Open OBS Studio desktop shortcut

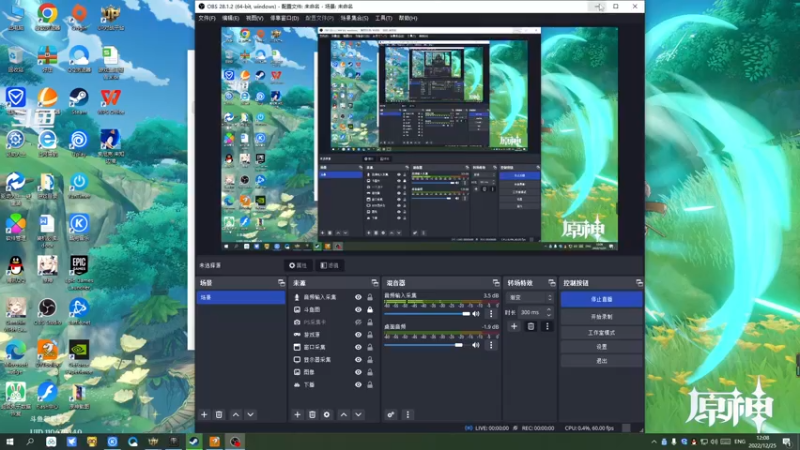(x=47, y=311)
